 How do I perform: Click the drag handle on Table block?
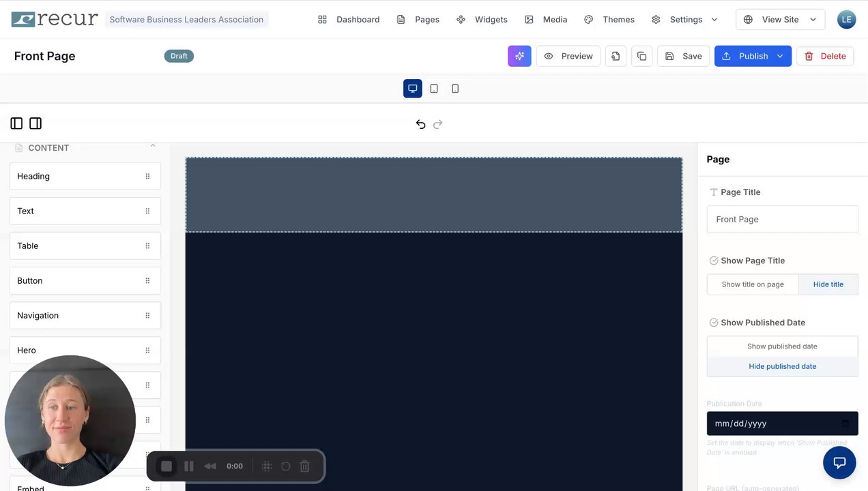coord(147,245)
